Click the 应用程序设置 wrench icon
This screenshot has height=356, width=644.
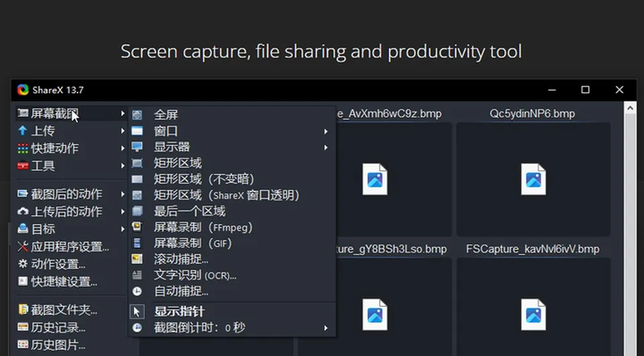pos(23,247)
